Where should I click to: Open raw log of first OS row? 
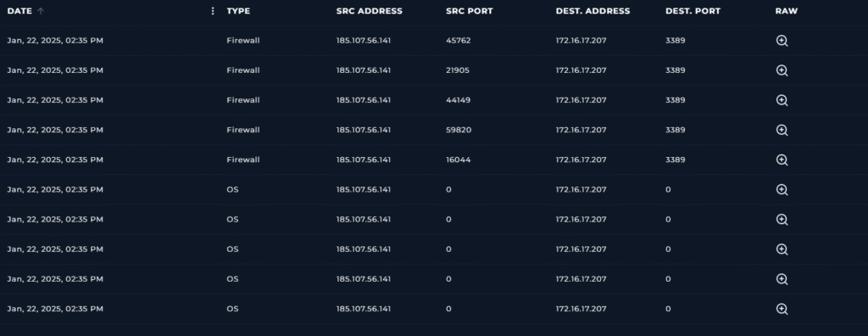[x=782, y=189]
